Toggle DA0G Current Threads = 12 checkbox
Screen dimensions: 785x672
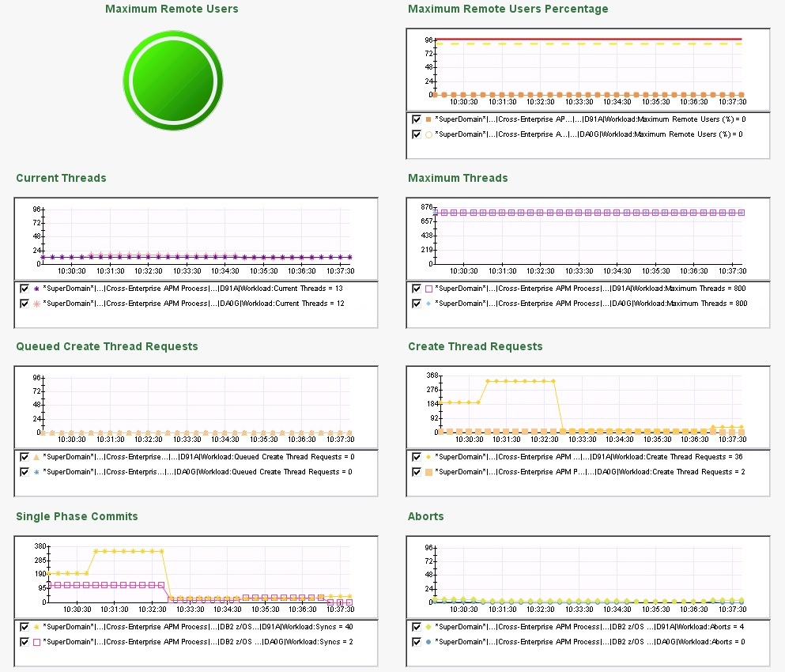click(x=25, y=304)
